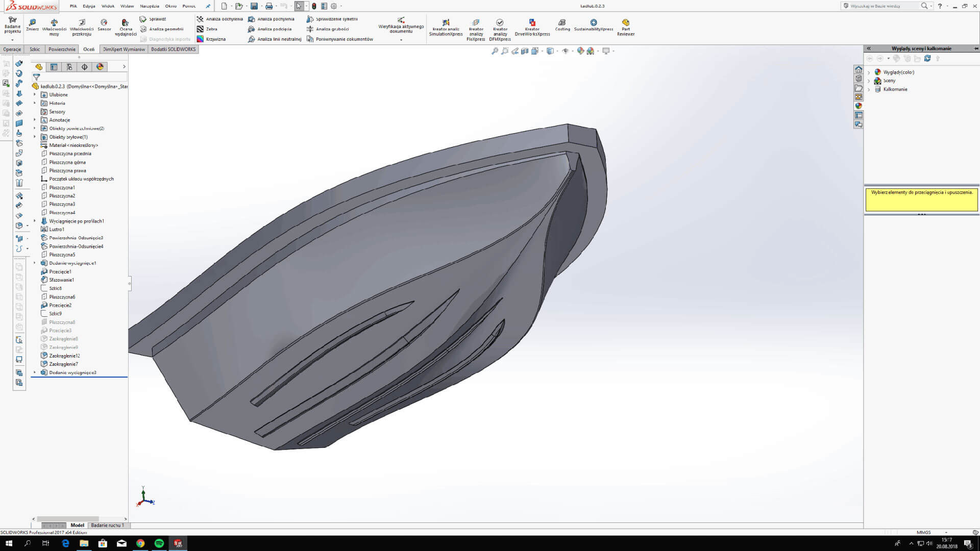
Task: Launch Kreator DriveWorksXpress
Action: [x=532, y=28]
